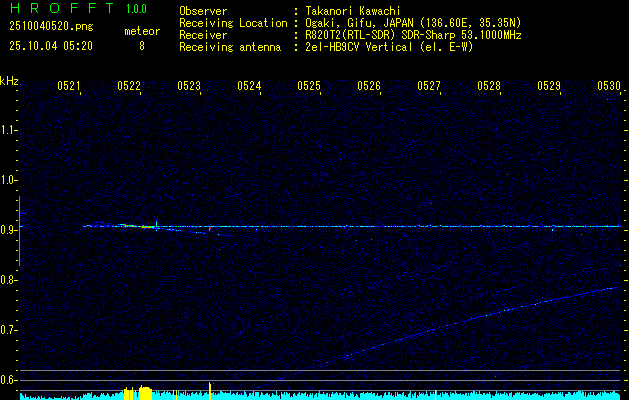
Task: Click the 0.7 frequency axis label
Action: coord(9,330)
